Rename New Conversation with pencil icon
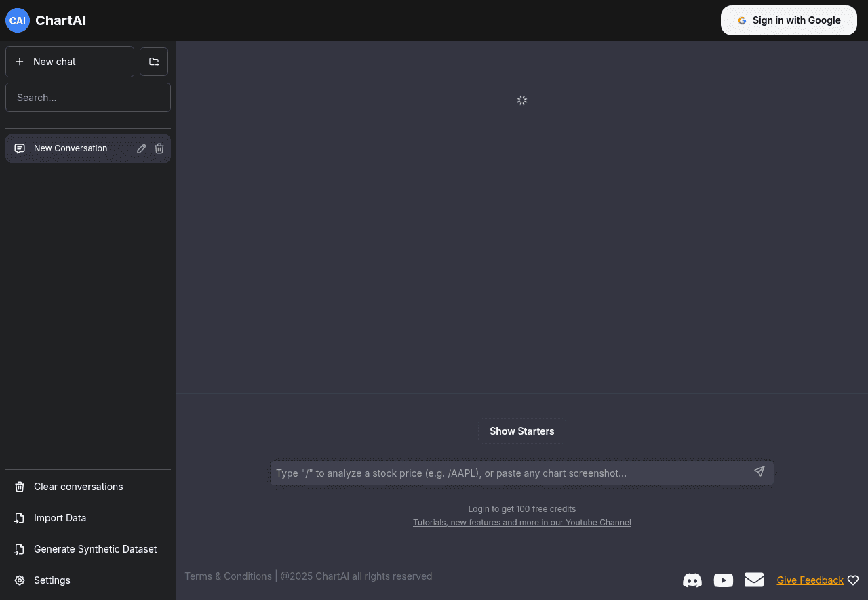This screenshot has width=868, height=600. tap(141, 148)
